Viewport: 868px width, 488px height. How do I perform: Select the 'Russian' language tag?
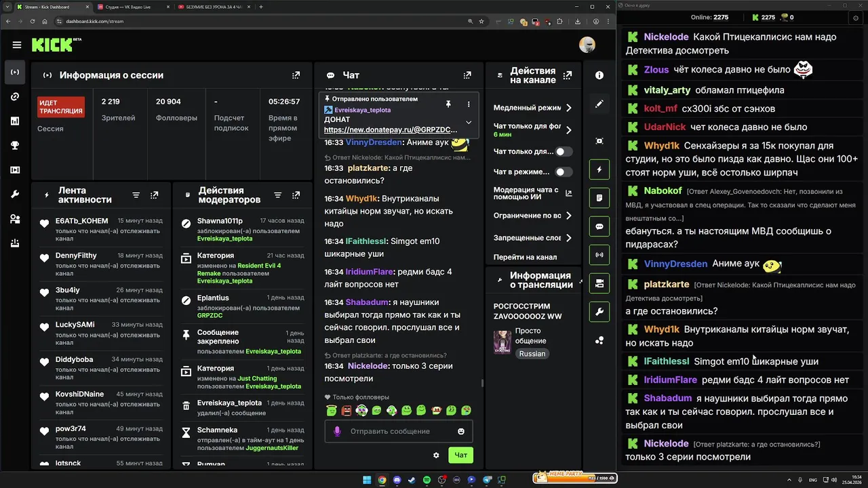[532, 354]
